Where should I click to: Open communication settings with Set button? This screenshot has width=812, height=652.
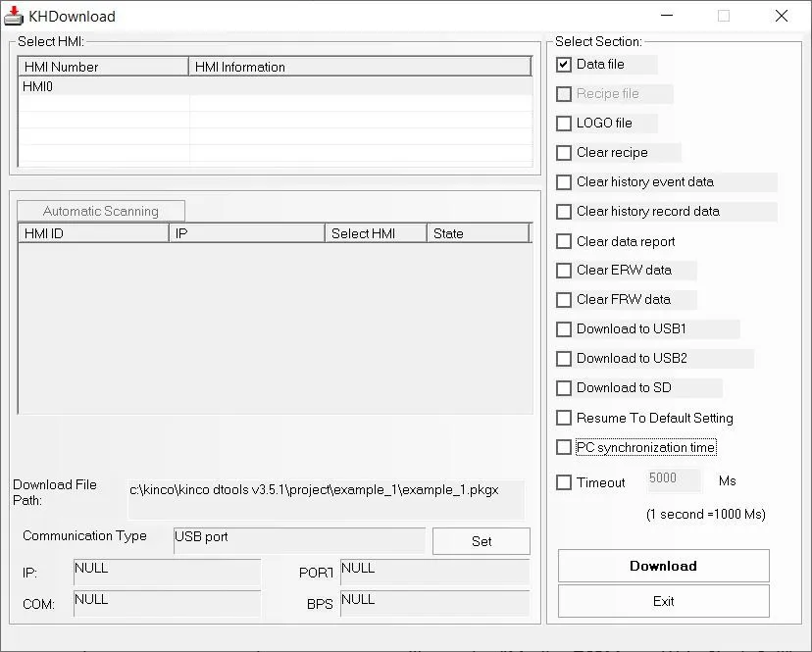(x=482, y=541)
